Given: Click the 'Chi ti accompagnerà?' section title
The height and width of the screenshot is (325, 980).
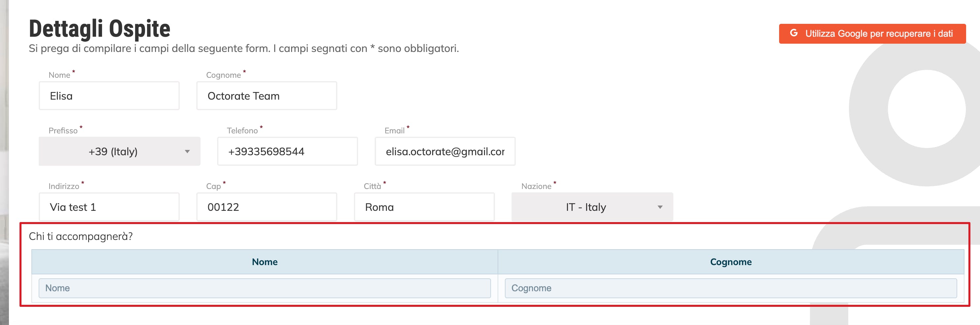Looking at the screenshot, I should pos(81,237).
